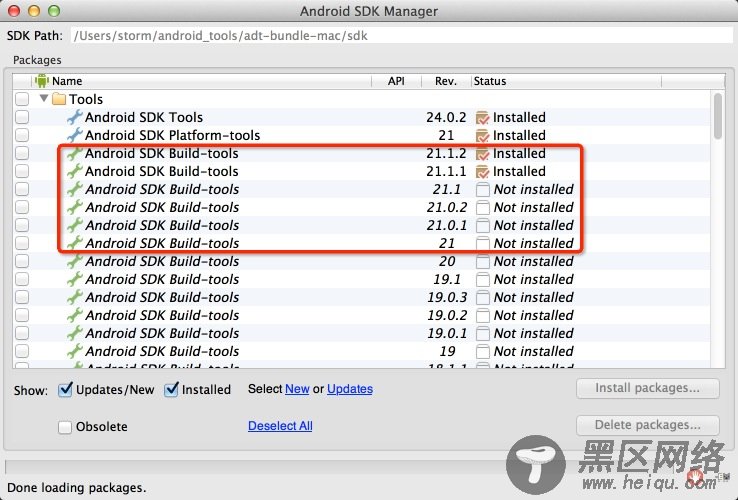The image size is (738, 500).
Task: Click the Done loading packages status text
Action: pyautogui.click(x=77, y=488)
